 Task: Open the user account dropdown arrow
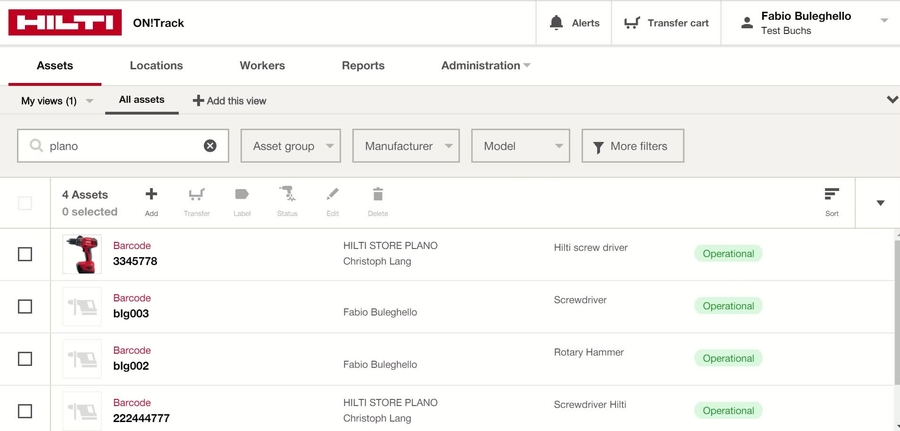point(884,20)
